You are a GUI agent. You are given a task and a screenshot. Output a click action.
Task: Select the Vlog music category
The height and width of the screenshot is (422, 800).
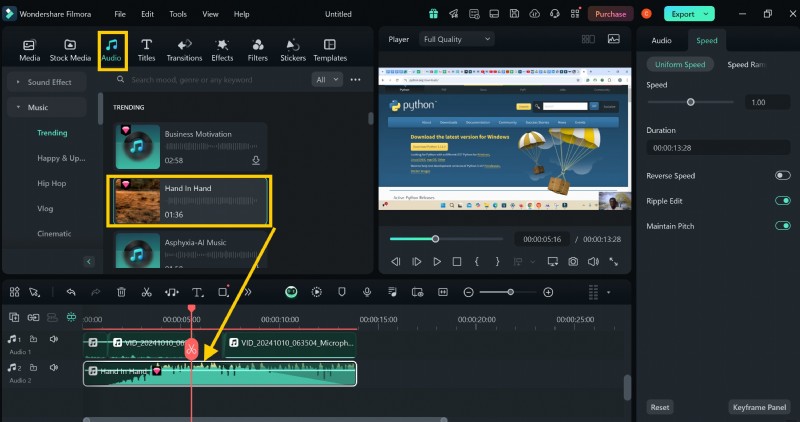tap(45, 208)
